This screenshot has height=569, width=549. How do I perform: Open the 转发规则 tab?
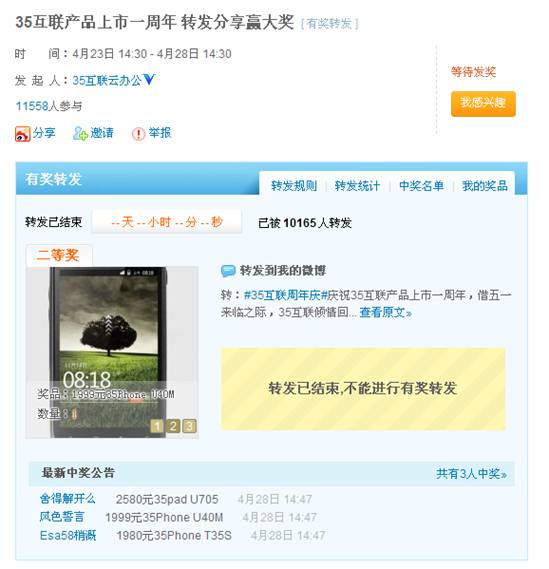coord(294,186)
